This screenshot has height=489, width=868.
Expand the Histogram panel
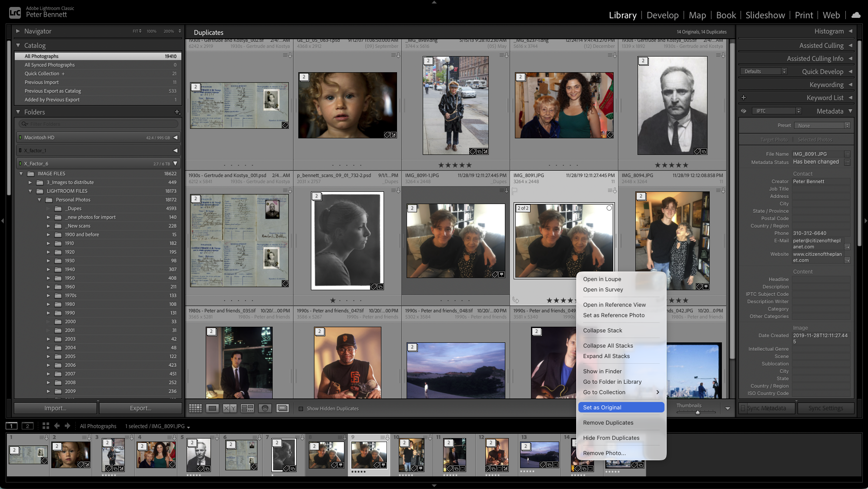click(850, 31)
